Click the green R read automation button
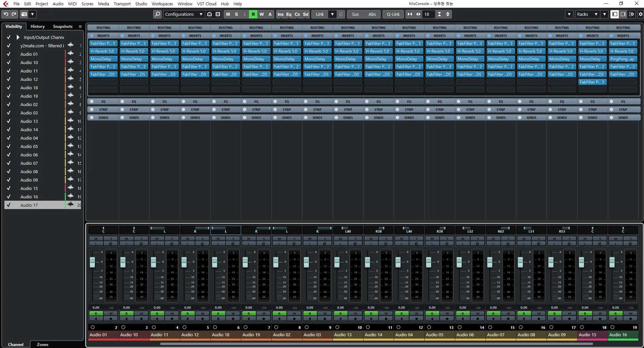Viewport: 644px width, 348px height. [253, 14]
